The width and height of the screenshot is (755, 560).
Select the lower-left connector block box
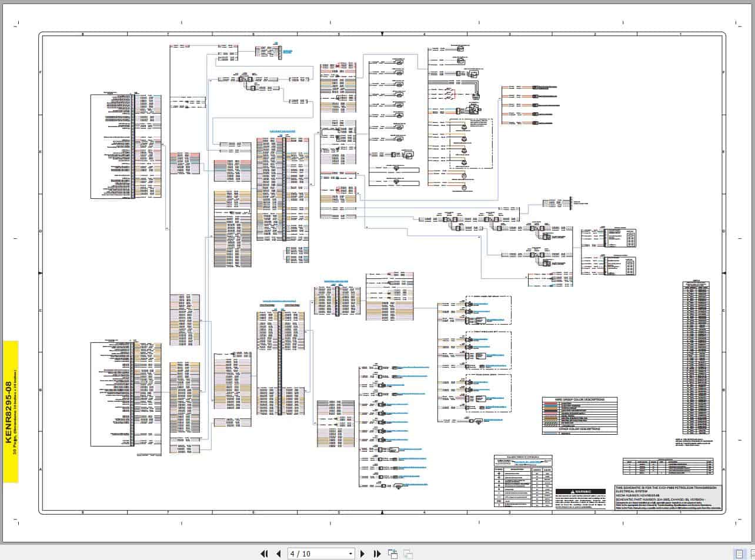click(126, 394)
